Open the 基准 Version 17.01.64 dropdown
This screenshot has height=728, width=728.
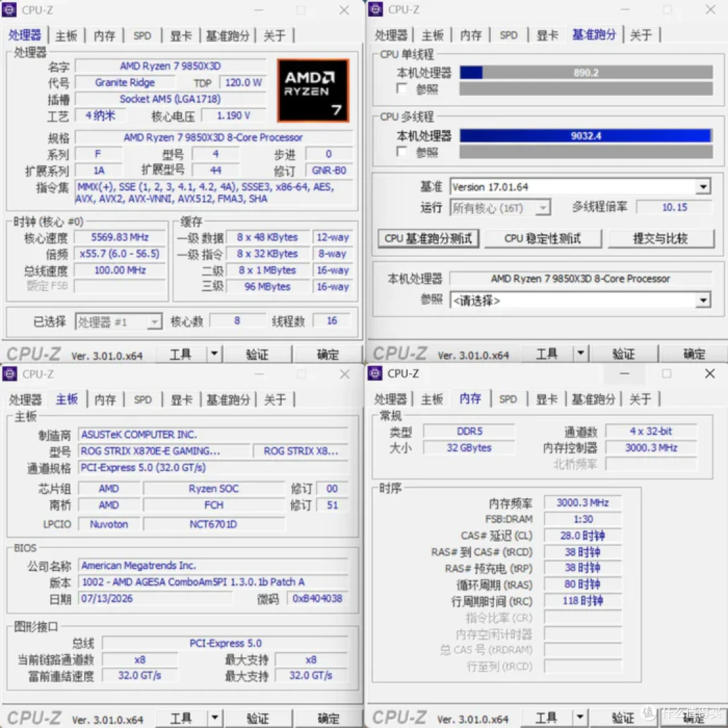(703, 187)
